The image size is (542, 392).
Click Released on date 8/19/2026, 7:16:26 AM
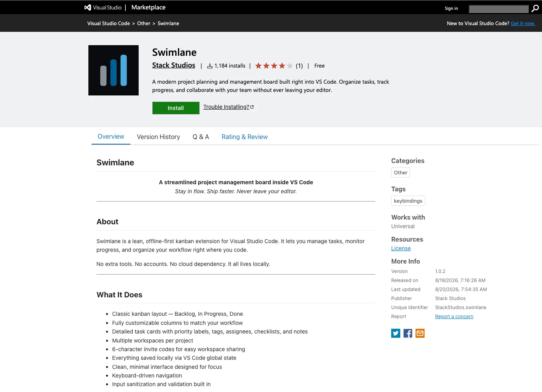coord(460,280)
